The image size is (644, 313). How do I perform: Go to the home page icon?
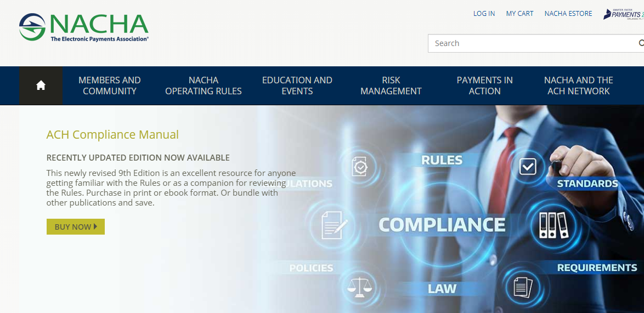(41, 86)
